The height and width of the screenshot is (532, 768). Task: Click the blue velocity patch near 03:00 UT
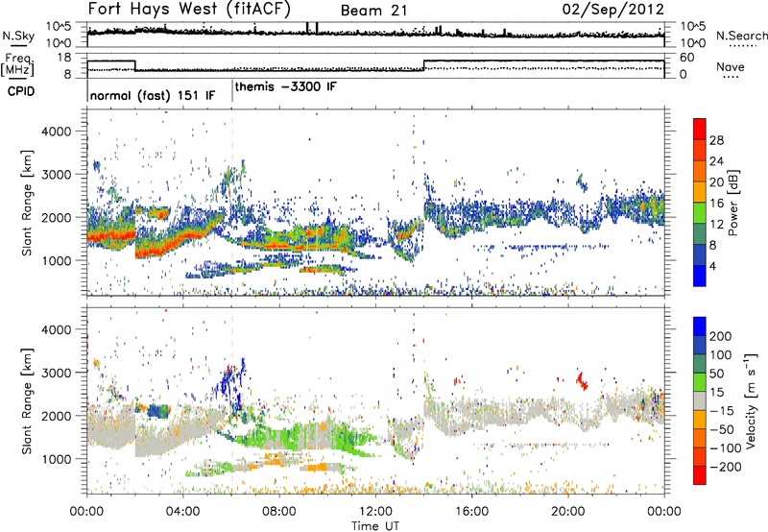click(158, 411)
